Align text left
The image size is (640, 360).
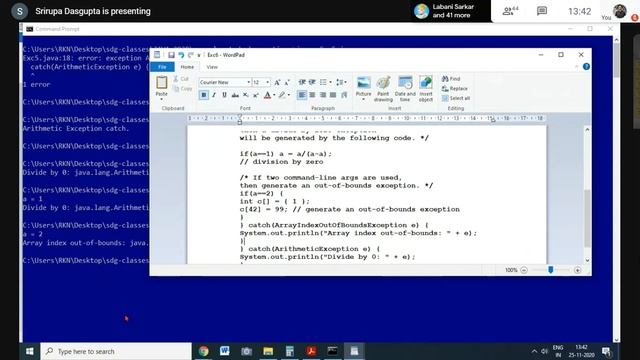click(302, 95)
